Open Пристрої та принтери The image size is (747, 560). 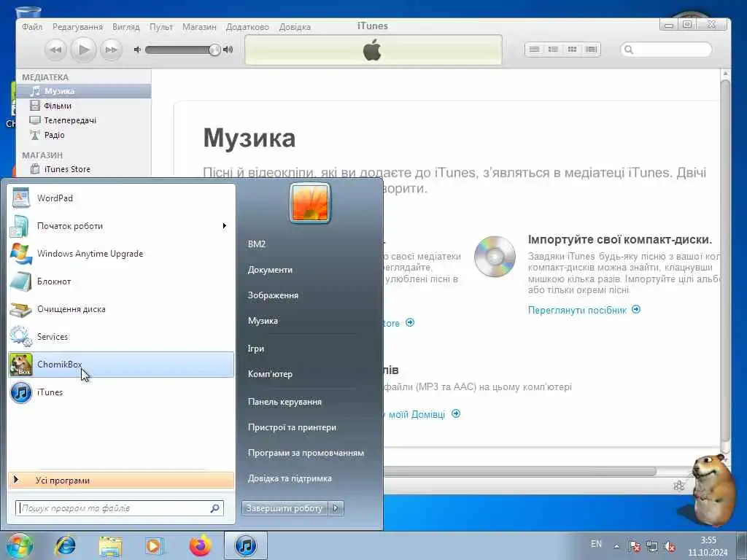292,427
